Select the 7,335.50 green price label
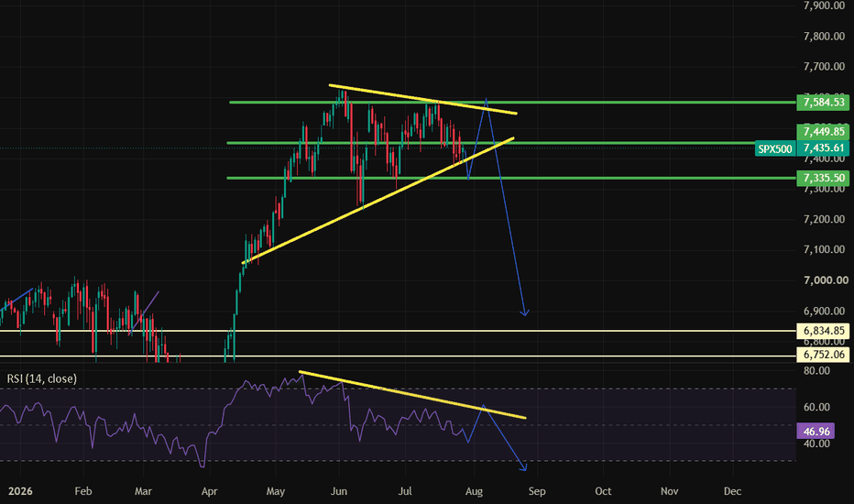Screen dimensions: 854x504 pyautogui.click(x=823, y=178)
